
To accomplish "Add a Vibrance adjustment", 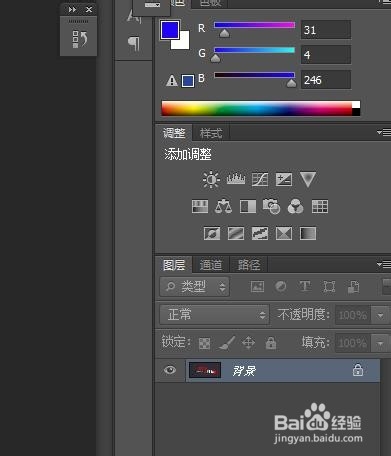I will tap(308, 179).
